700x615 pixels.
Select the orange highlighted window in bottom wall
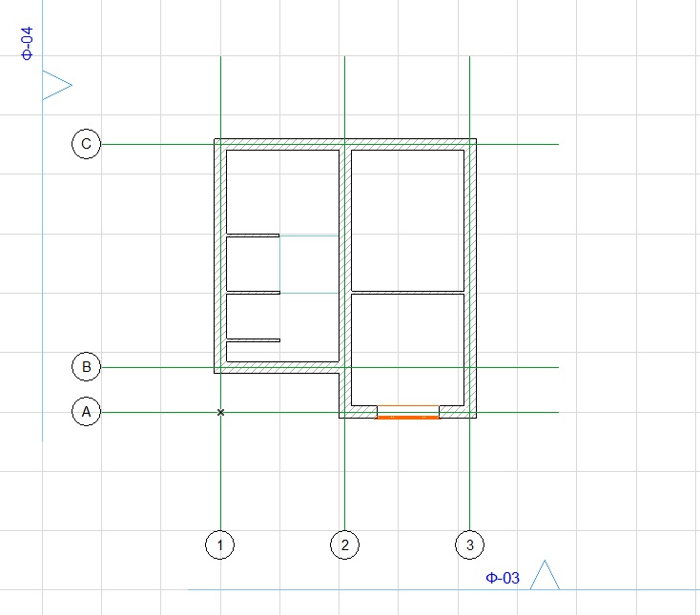pyautogui.click(x=407, y=412)
